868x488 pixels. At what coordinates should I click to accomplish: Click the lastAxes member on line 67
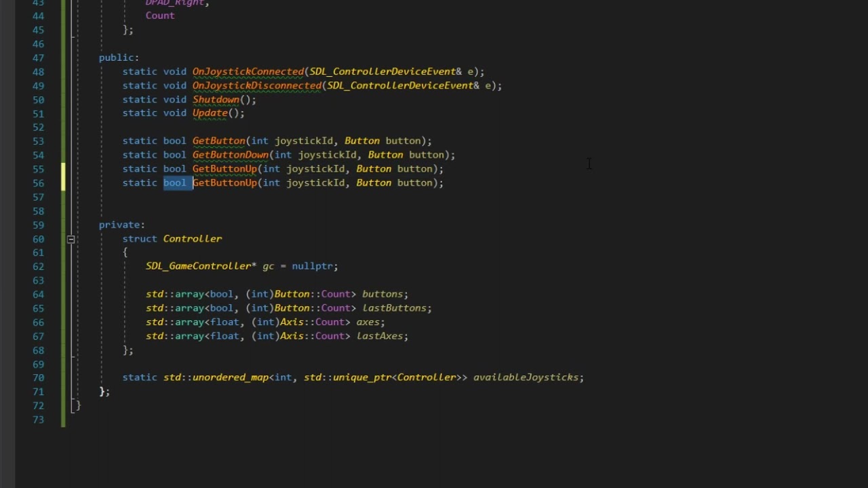click(x=380, y=336)
